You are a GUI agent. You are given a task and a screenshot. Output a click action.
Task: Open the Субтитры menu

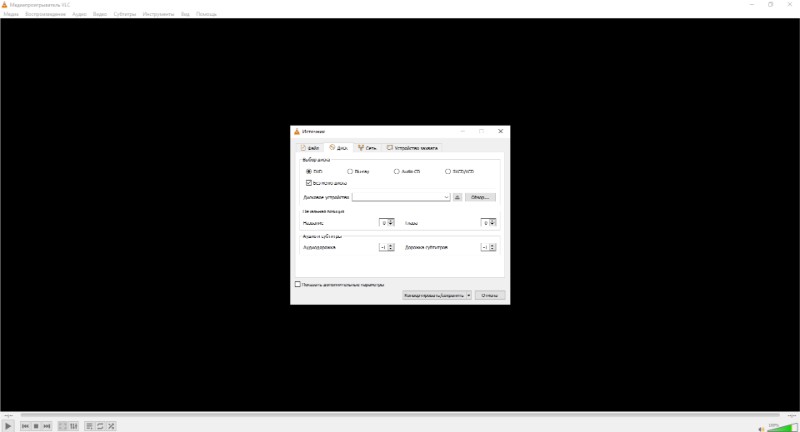point(124,14)
